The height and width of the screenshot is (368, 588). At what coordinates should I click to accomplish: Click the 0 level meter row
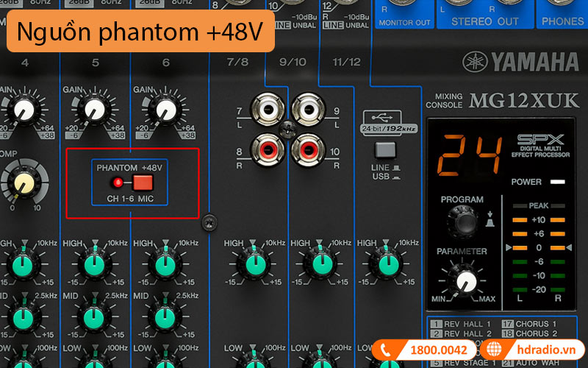539,248
